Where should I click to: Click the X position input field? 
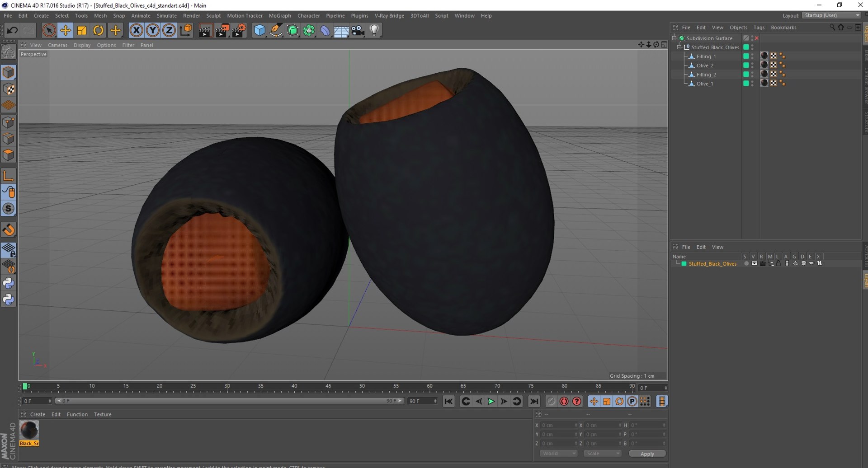(559, 425)
